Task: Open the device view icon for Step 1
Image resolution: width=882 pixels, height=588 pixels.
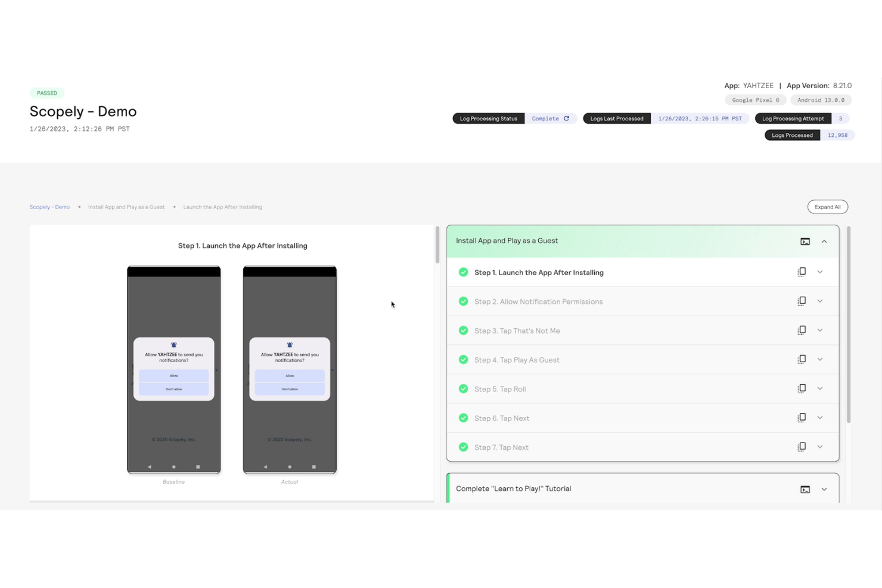Action: point(802,272)
